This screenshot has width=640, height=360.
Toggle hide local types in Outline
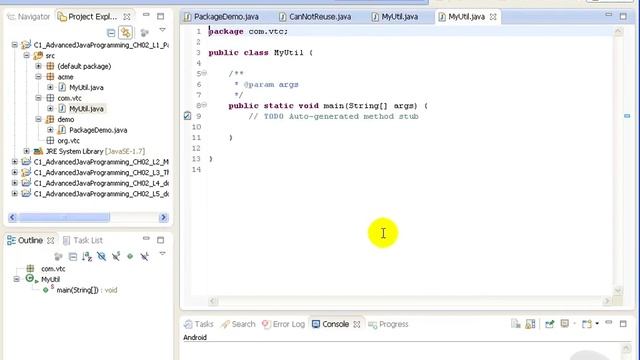coord(144,256)
